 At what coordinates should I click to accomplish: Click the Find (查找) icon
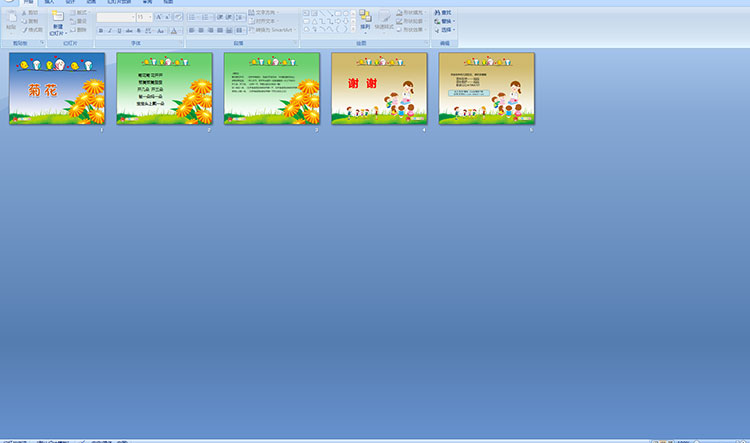click(443, 13)
